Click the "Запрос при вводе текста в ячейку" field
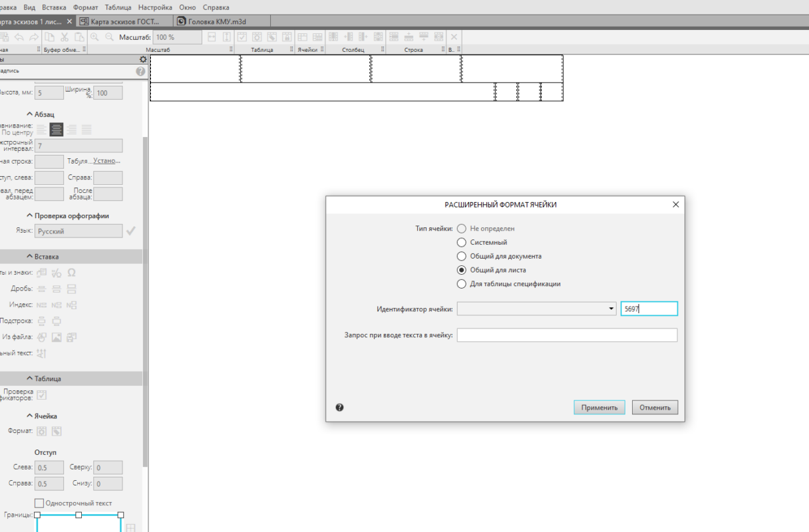 567,335
